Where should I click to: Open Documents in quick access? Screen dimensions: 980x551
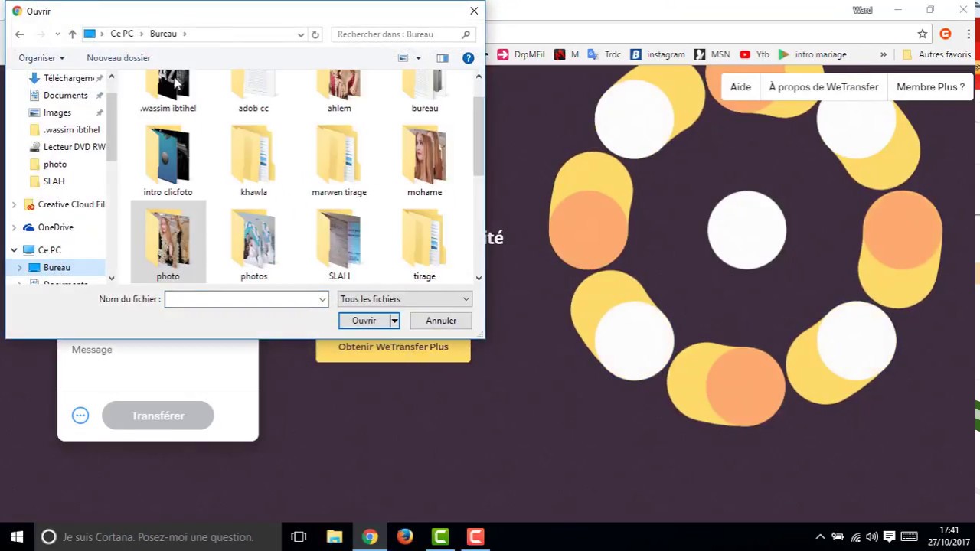65,96
